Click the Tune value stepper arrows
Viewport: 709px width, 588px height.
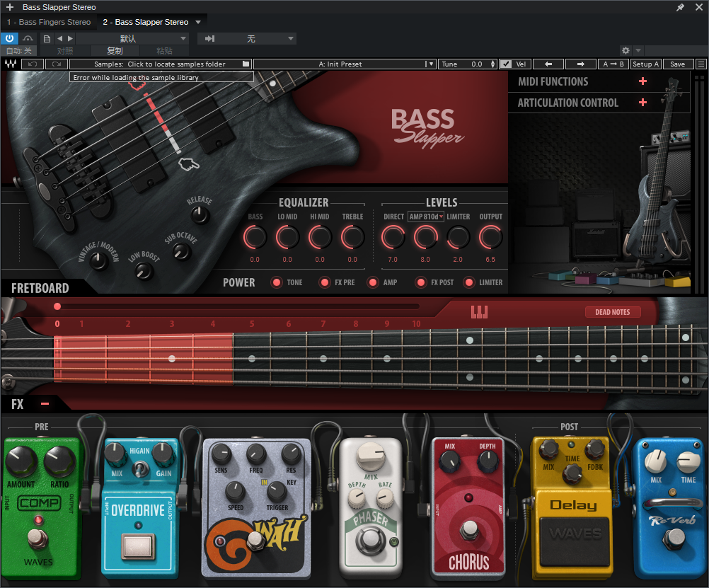pyautogui.click(x=493, y=64)
